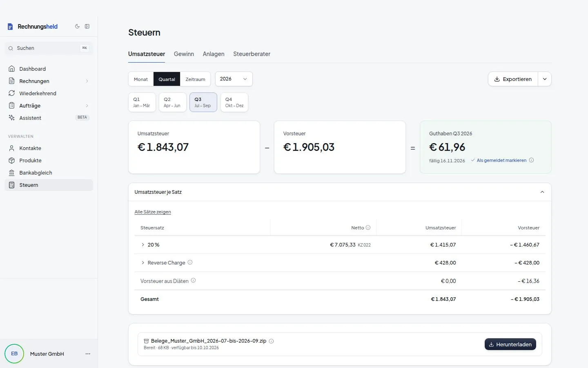
Task: Focus the Suchen search field
Action: pos(49,48)
